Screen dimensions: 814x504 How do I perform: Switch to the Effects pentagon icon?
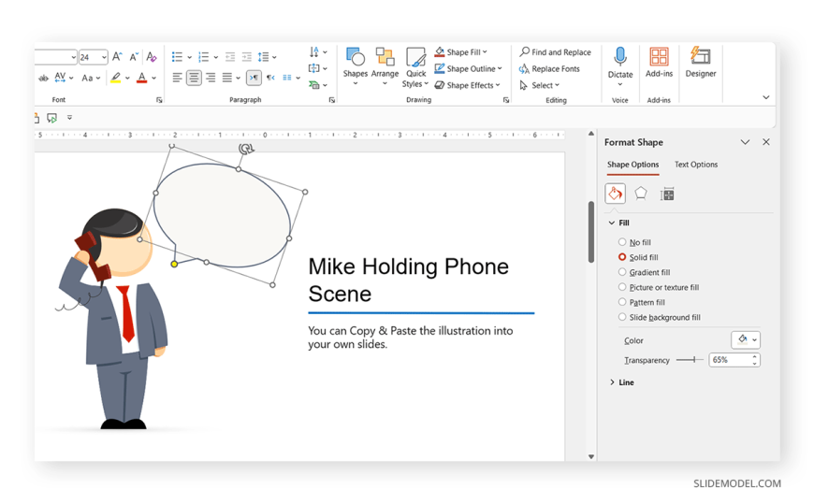pyautogui.click(x=641, y=194)
